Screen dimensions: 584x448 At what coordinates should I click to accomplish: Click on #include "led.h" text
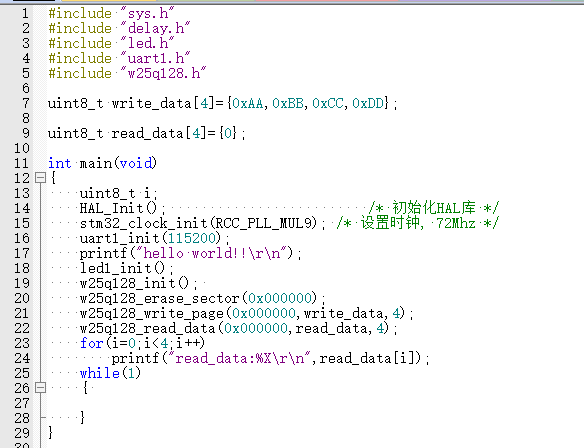tap(111, 43)
